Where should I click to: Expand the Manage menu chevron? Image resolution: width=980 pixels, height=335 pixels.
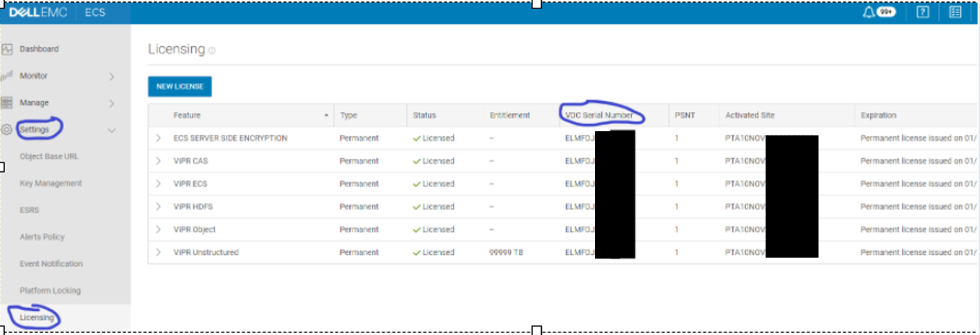click(x=112, y=104)
